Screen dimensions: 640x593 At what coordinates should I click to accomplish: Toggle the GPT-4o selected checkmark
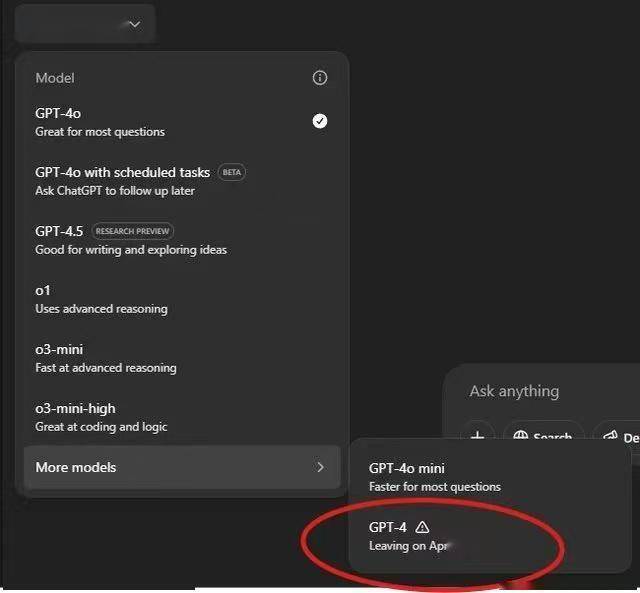pos(320,121)
